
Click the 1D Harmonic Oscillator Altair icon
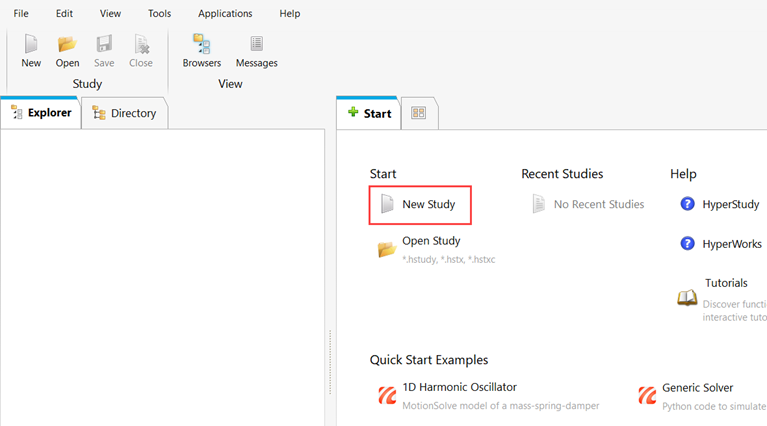coord(387,395)
